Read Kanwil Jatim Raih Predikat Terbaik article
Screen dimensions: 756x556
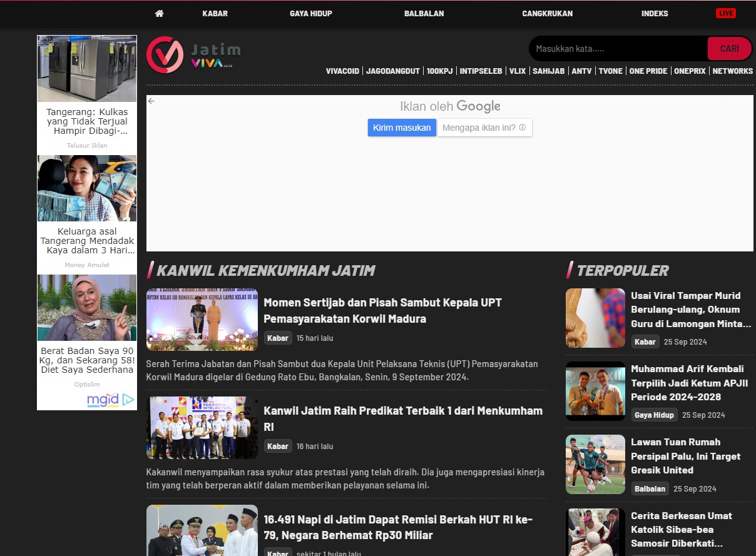pos(402,418)
